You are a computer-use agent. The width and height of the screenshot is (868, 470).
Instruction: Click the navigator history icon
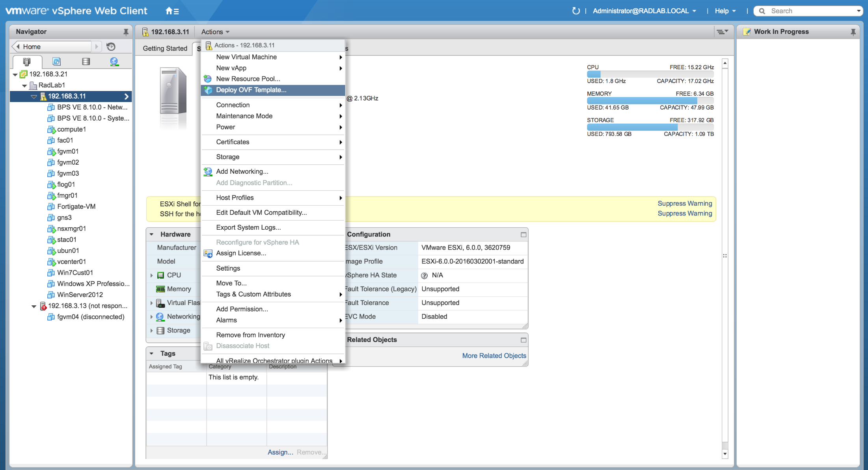111,47
